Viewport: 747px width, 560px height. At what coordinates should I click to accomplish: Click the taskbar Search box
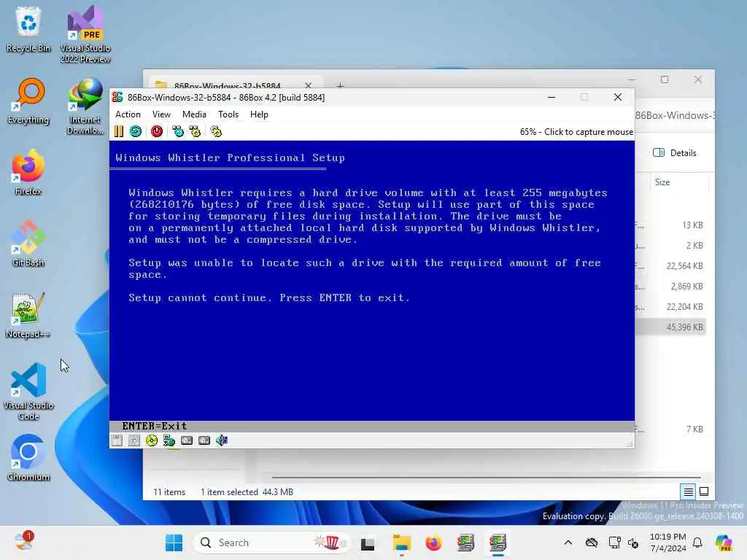(x=271, y=542)
